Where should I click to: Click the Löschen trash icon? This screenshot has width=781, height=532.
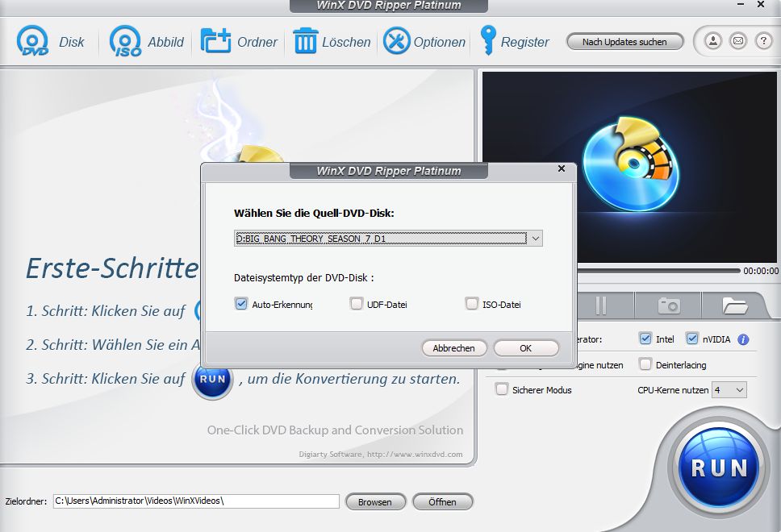point(305,41)
